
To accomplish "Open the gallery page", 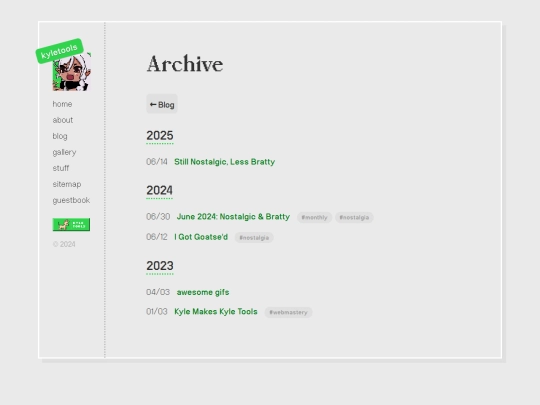I will 64,152.
